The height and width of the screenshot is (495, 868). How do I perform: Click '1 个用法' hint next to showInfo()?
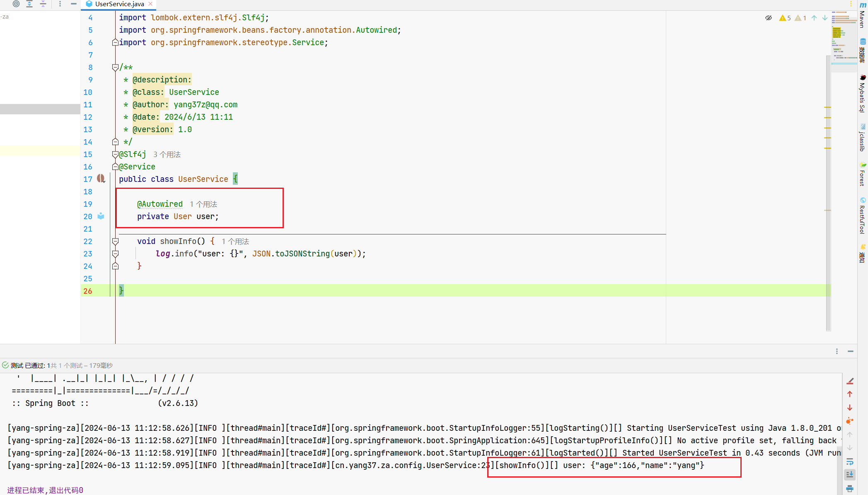(x=235, y=241)
